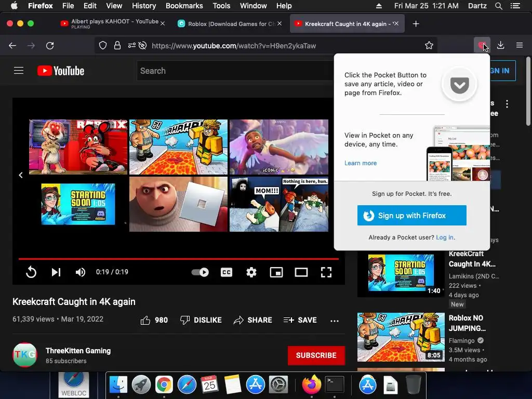Open Roblox NO JUMPING sidebar video thumbnail

(401, 337)
